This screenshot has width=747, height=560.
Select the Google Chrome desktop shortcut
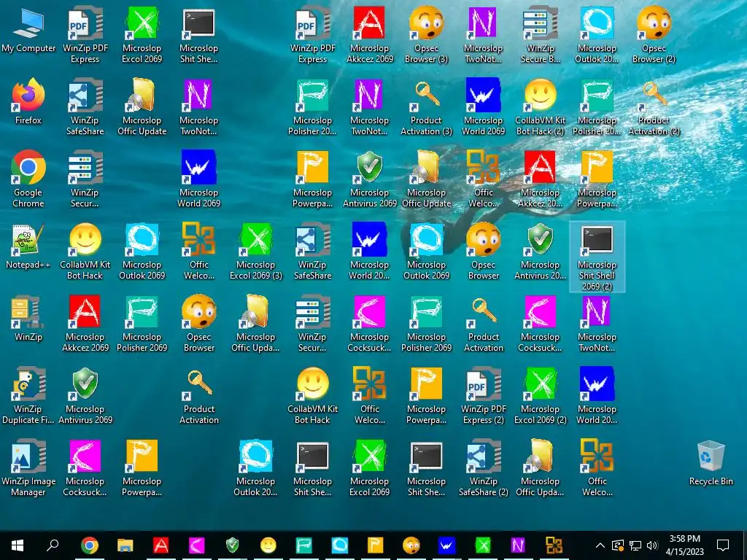(x=28, y=179)
